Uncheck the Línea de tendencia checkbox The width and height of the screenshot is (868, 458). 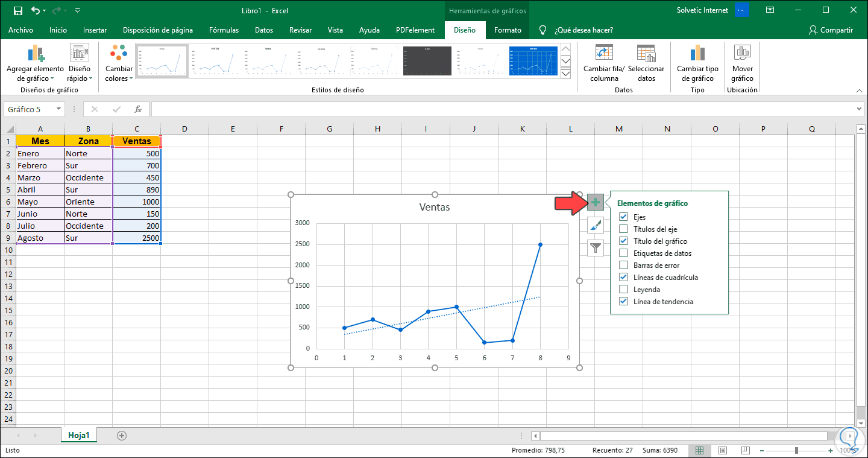(x=623, y=302)
